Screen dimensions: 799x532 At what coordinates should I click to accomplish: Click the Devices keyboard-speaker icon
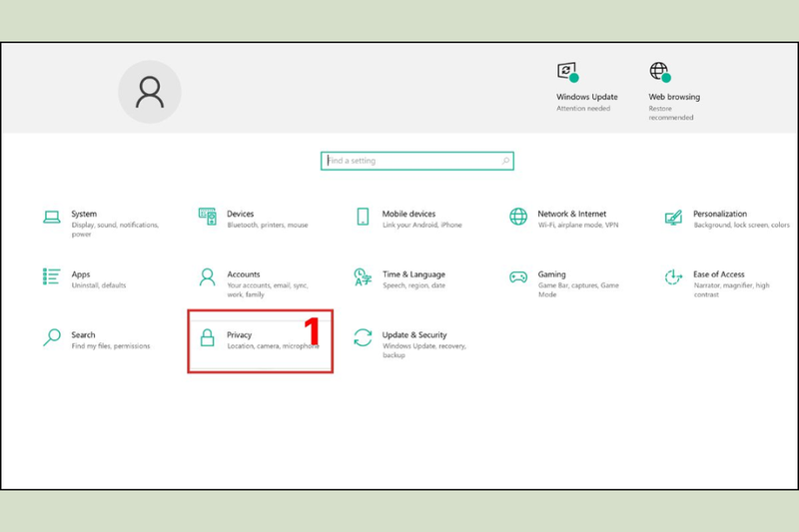coord(207,217)
